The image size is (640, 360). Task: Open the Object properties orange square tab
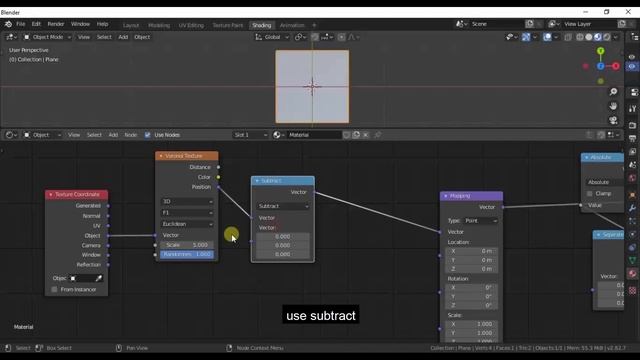pos(632,194)
